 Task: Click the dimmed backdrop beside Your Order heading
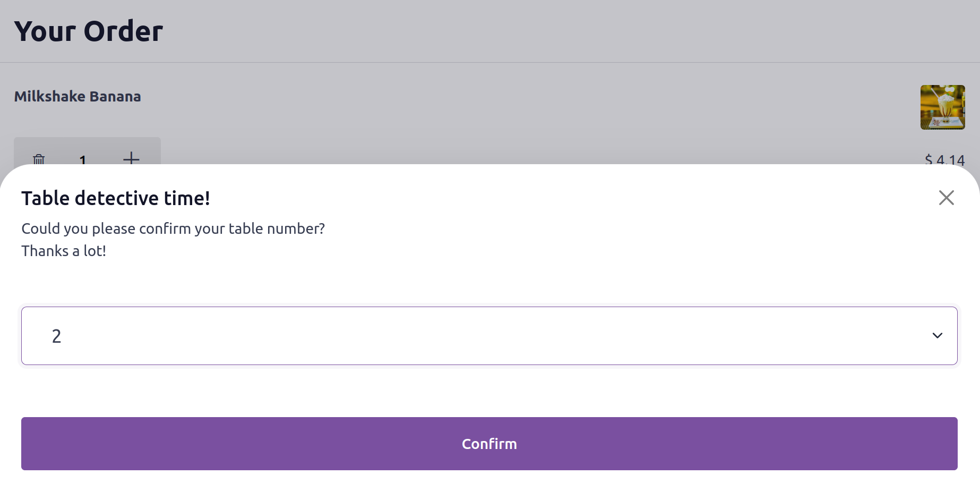531,31
